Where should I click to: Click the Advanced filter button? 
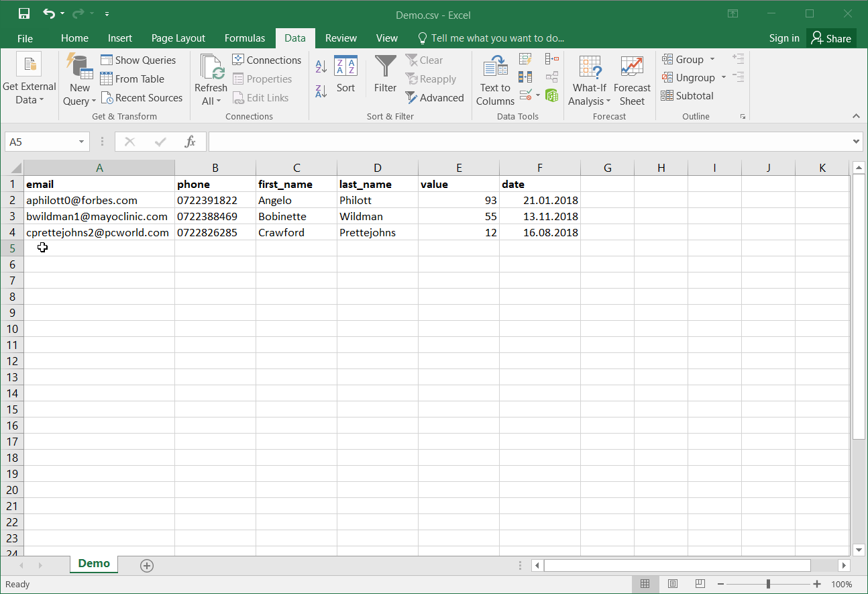click(435, 98)
